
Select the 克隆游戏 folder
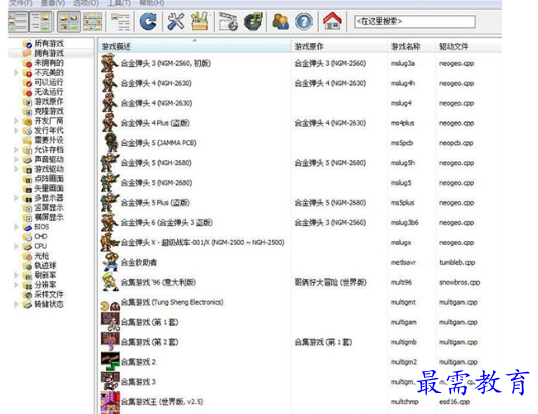(49, 111)
